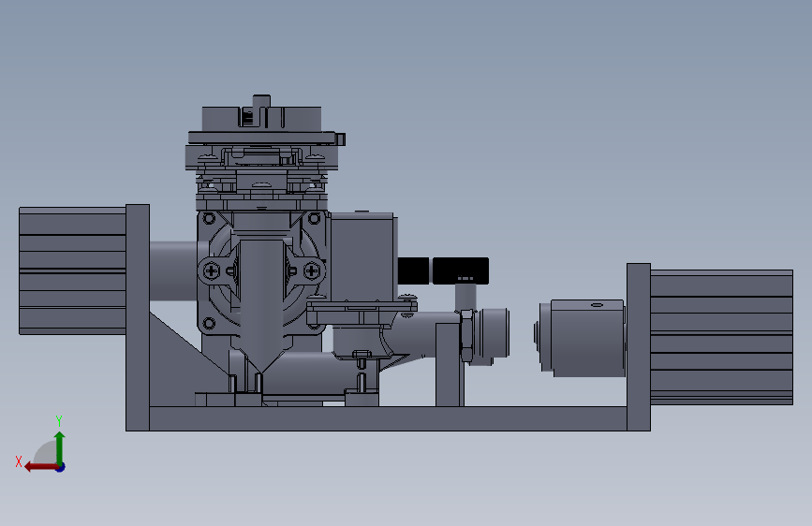Click the red X axis arrow of the triad
The height and width of the screenshot is (526, 812).
[40, 467]
